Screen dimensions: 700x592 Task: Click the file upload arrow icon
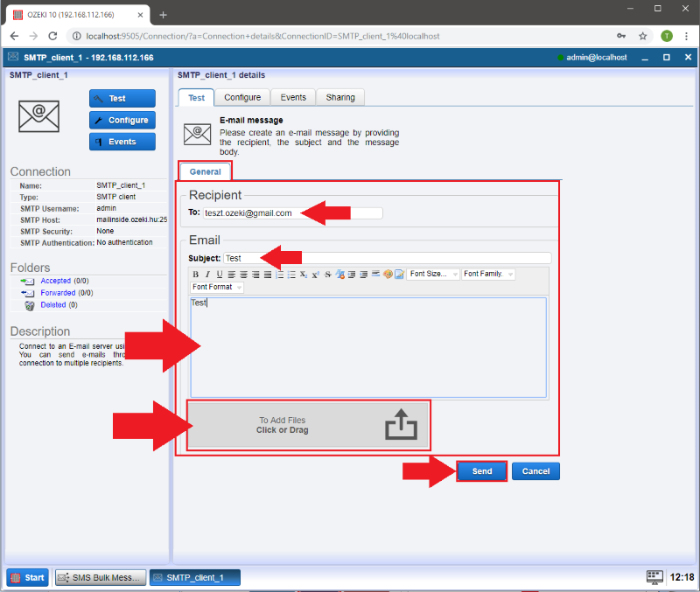coord(401,425)
